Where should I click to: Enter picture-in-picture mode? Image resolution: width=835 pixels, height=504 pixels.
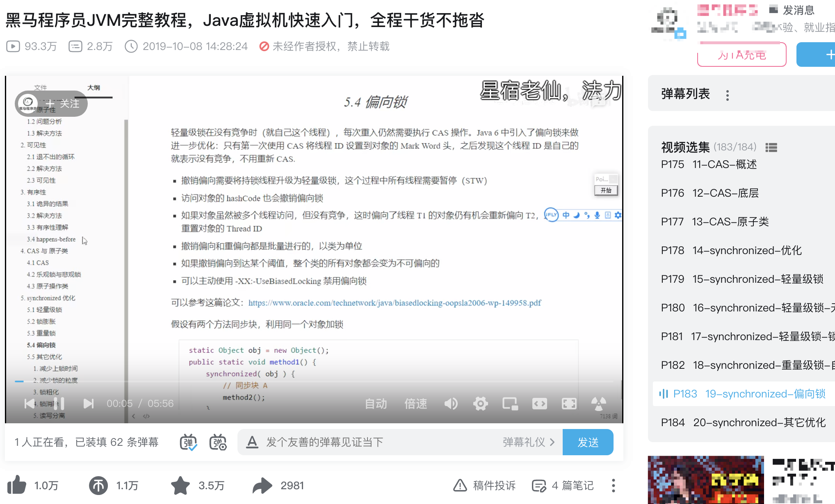pos(510,404)
